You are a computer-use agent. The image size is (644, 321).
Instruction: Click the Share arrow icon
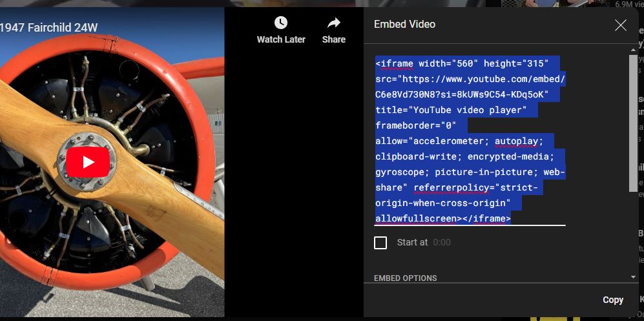point(333,23)
